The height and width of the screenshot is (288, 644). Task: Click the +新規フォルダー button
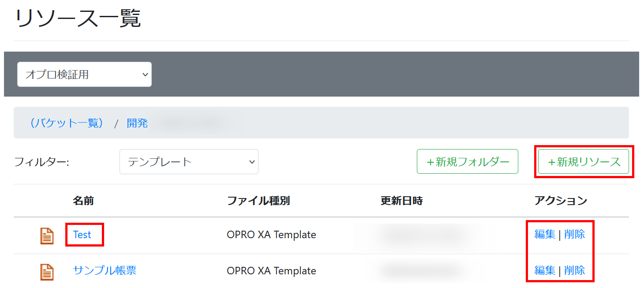(x=467, y=162)
